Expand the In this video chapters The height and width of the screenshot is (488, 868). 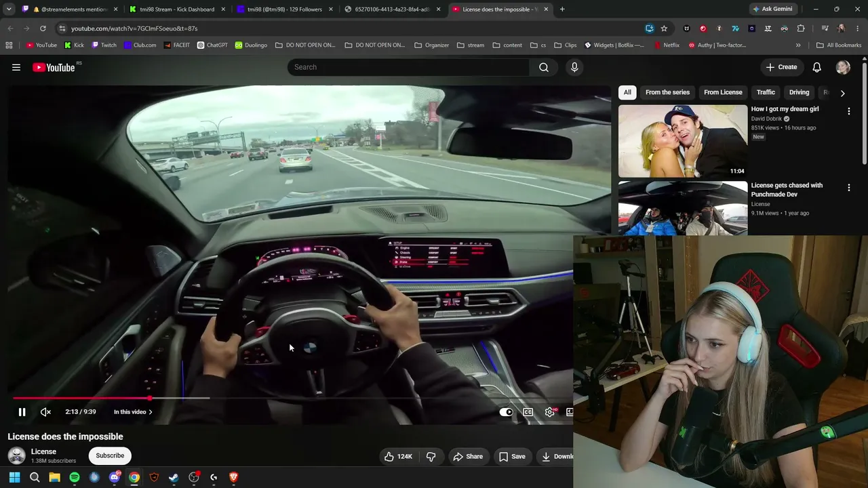tap(133, 412)
